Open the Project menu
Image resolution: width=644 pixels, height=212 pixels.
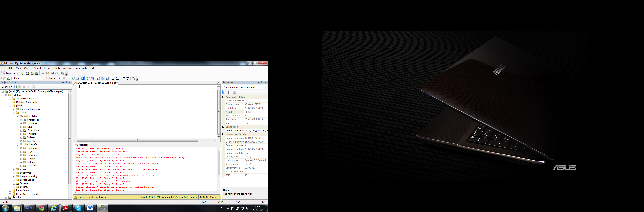[x=37, y=68]
